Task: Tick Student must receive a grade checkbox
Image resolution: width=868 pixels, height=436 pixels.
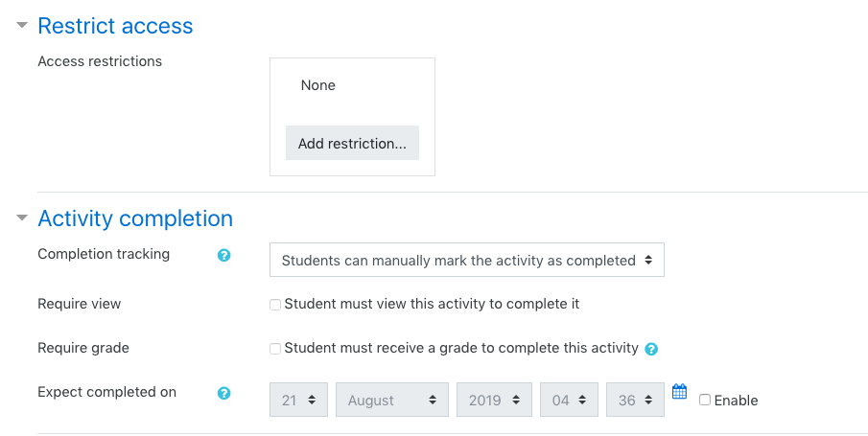Action: 275,349
